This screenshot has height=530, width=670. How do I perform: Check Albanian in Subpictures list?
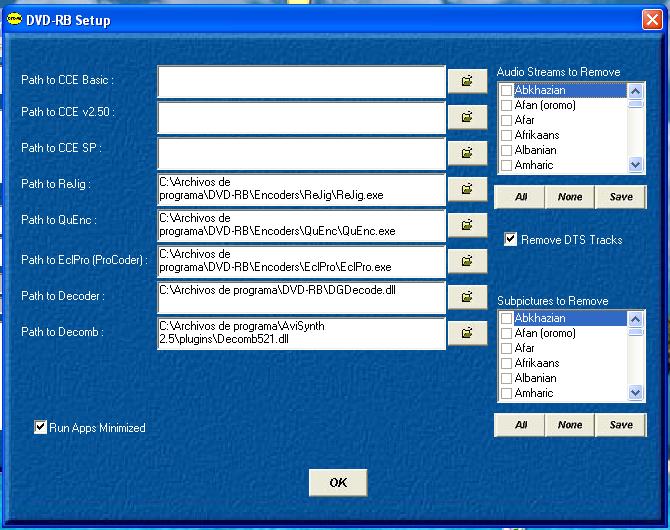506,378
